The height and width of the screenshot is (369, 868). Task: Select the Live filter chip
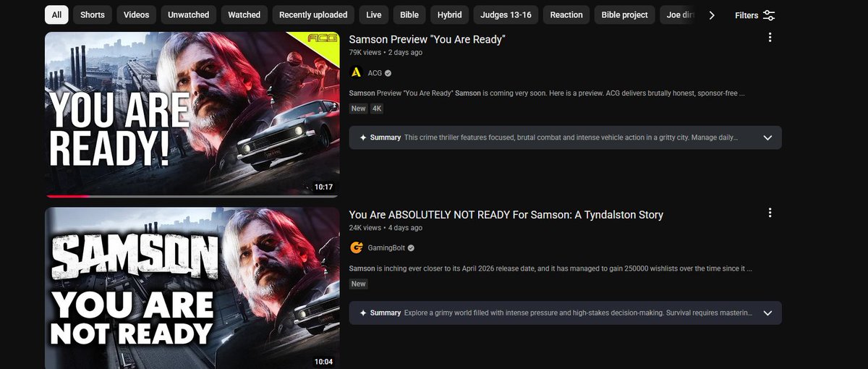point(374,14)
